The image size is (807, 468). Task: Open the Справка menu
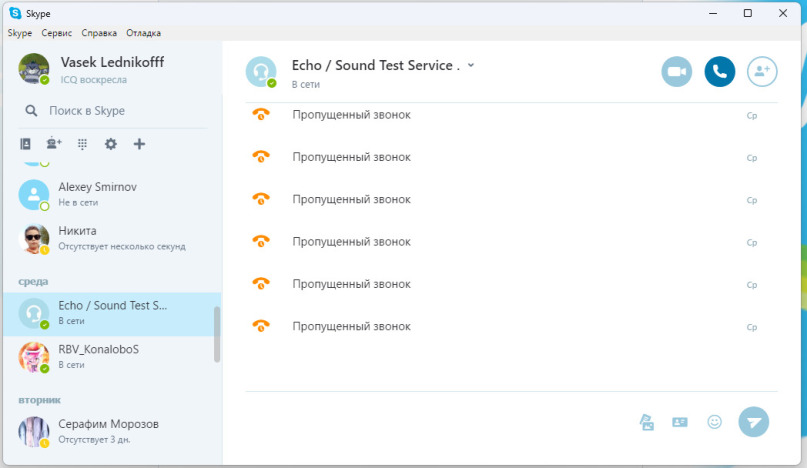click(98, 33)
